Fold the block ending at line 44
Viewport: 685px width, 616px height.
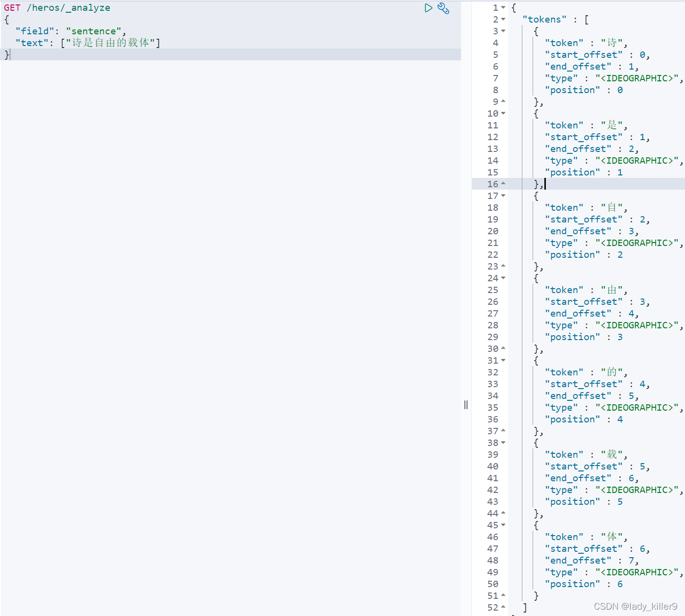pos(503,513)
